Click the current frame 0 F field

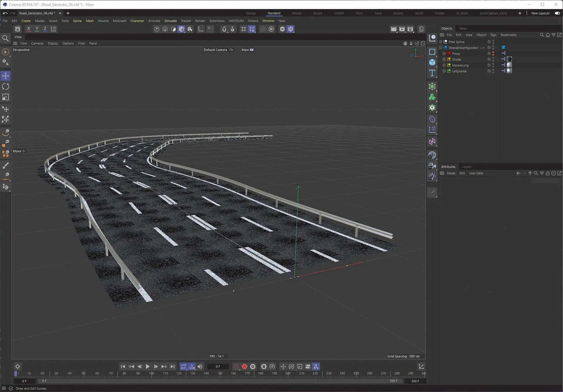click(218, 367)
